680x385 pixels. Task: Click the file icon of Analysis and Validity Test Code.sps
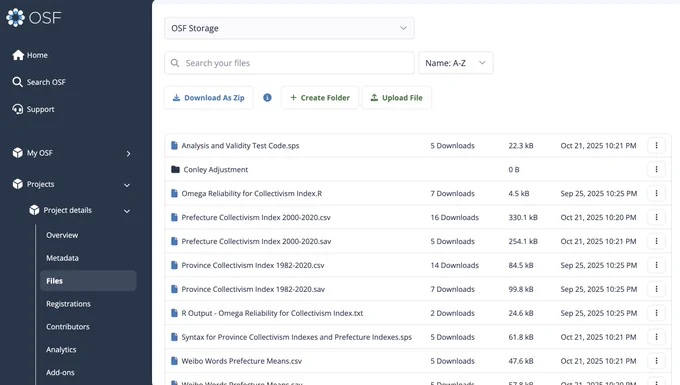click(x=174, y=146)
